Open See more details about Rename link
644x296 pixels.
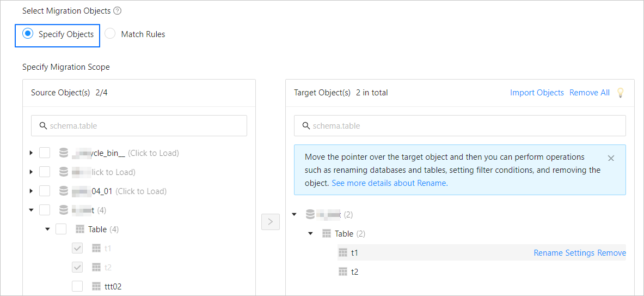point(389,183)
